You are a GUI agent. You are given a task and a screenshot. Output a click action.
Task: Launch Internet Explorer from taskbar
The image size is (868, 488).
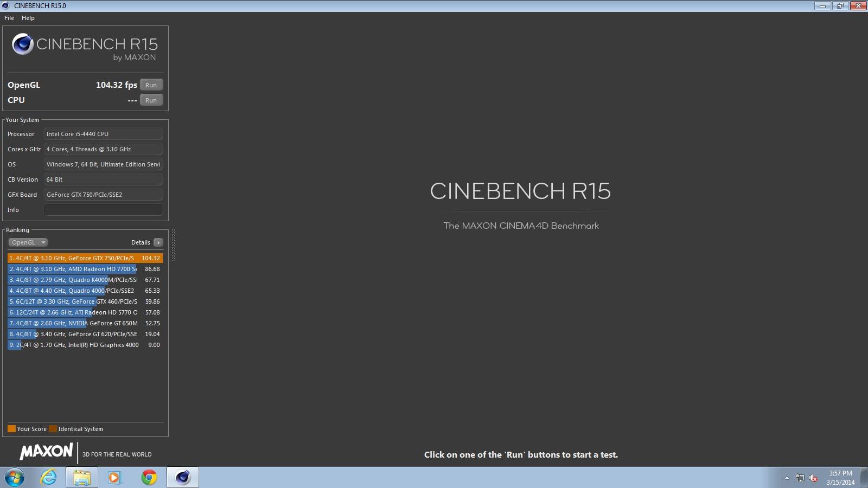49,478
